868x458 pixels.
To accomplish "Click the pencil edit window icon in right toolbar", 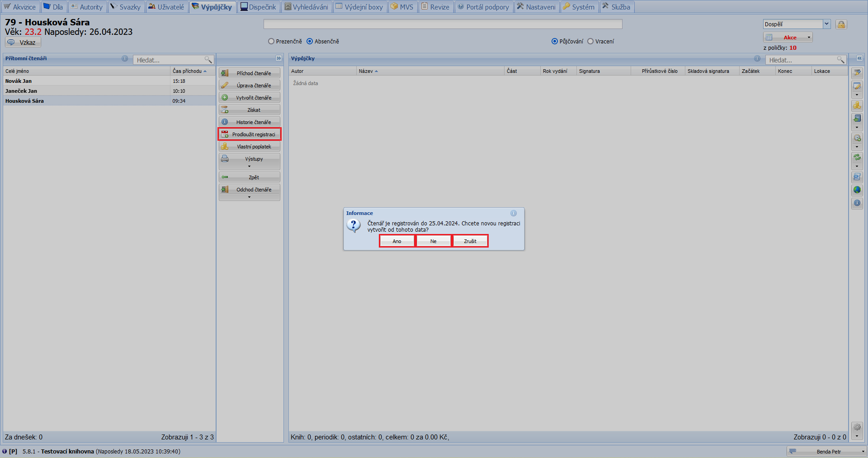I will 857,86.
